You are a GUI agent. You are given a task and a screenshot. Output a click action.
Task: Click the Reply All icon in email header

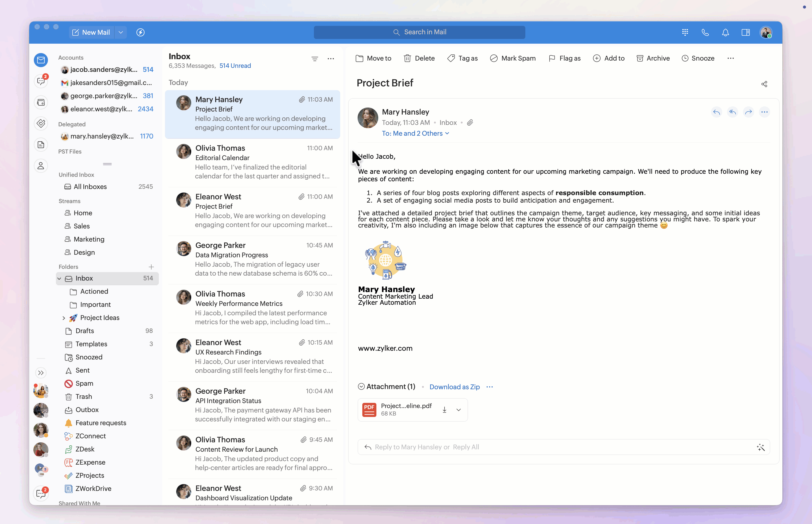[732, 112]
